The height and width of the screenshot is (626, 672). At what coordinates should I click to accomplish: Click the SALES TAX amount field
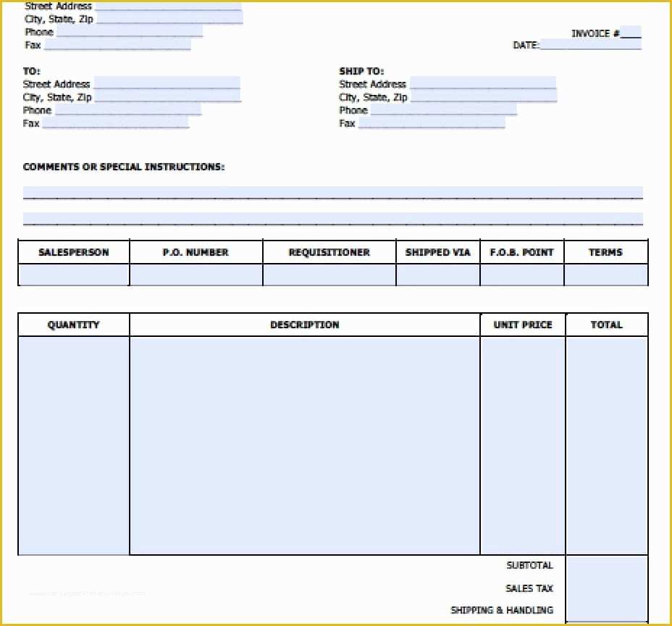(x=607, y=588)
